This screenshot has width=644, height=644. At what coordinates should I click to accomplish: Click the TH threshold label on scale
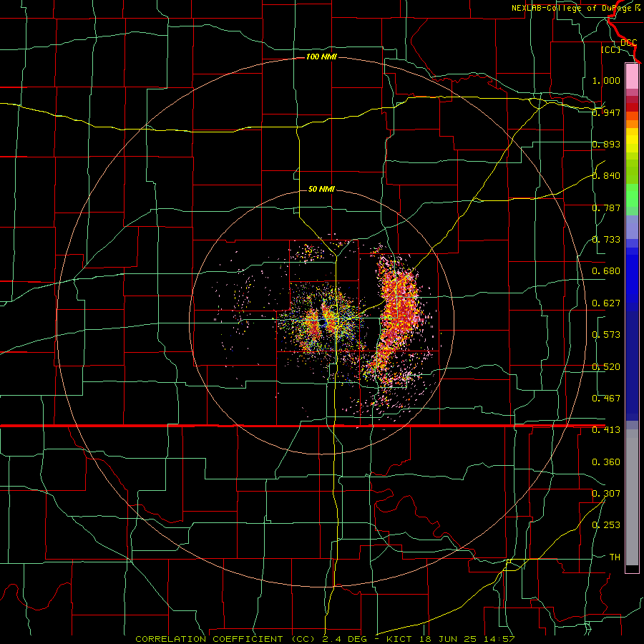(x=615, y=557)
